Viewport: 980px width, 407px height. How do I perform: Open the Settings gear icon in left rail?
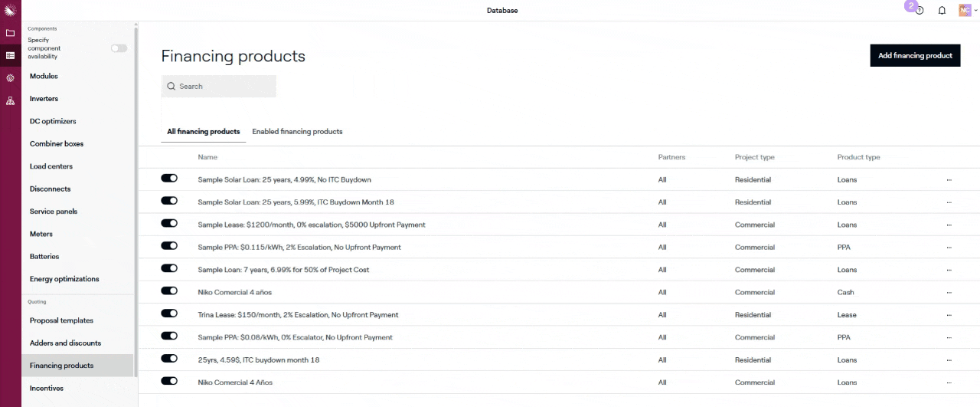coord(10,78)
